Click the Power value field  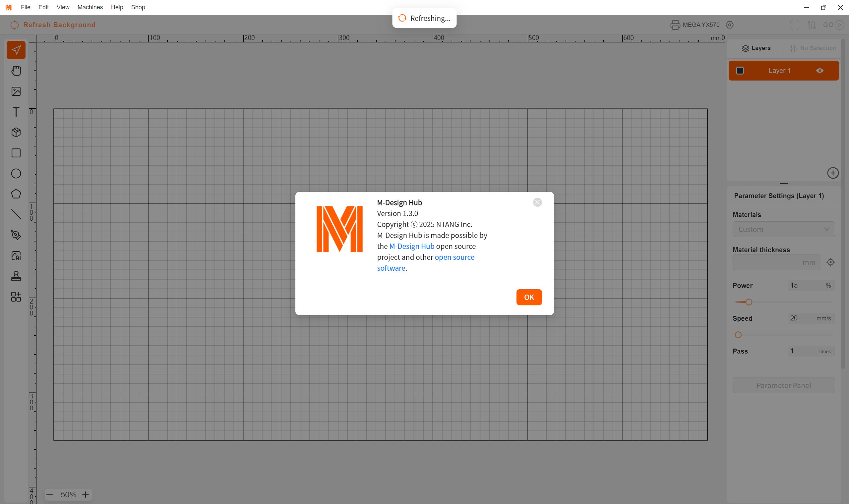[811, 286]
